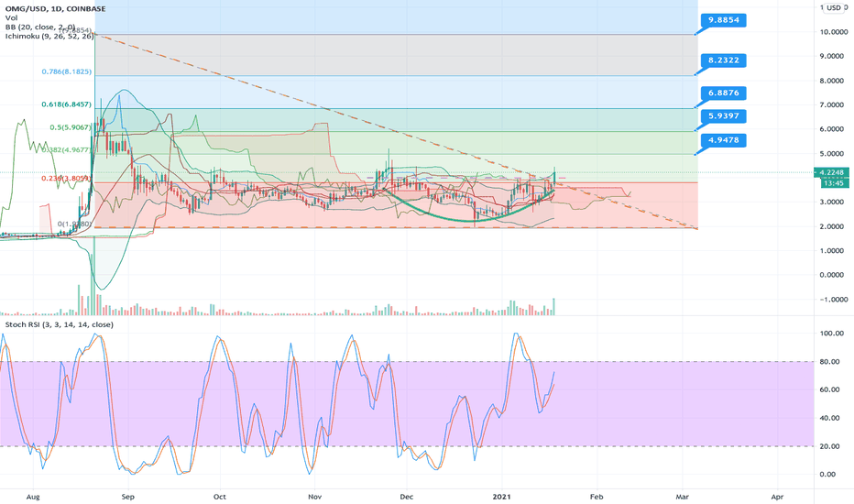Click the 80.00 Stoch RSI axis label
Image resolution: width=854 pixels, height=504 pixels.
[x=827, y=362]
